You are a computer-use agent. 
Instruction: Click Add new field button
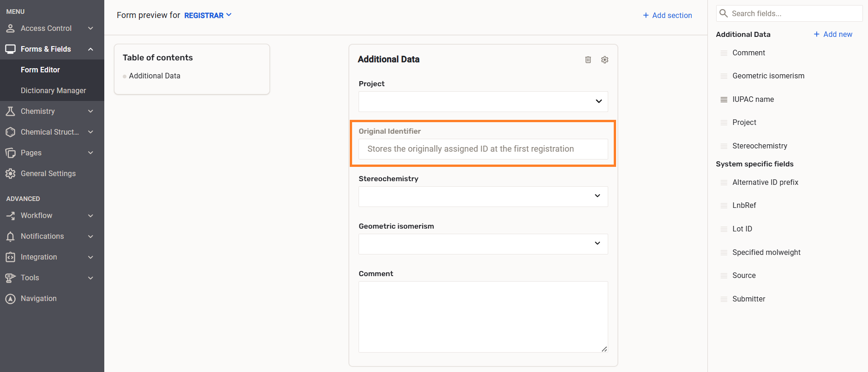[x=832, y=34]
